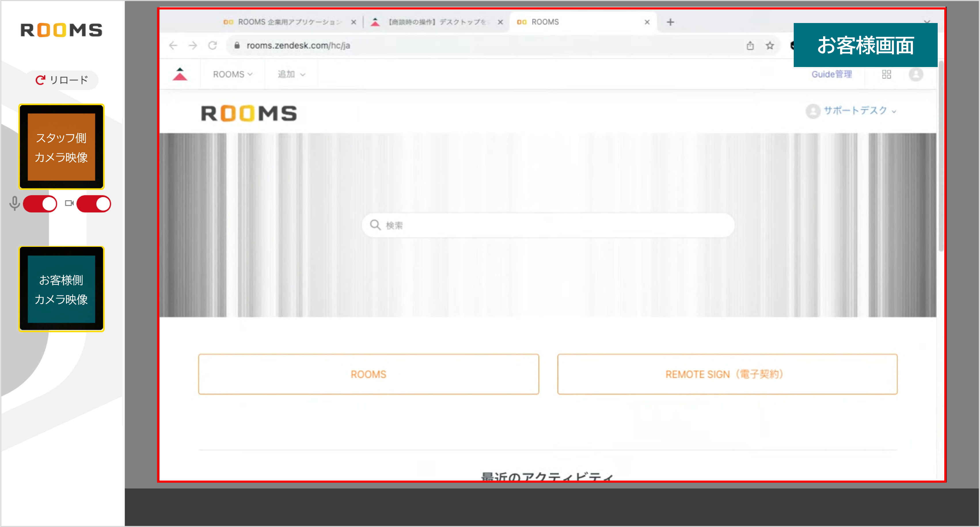Click the Reload (リロード) button
Image resolution: width=980 pixels, height=527 pixels.
pos(62,80)
